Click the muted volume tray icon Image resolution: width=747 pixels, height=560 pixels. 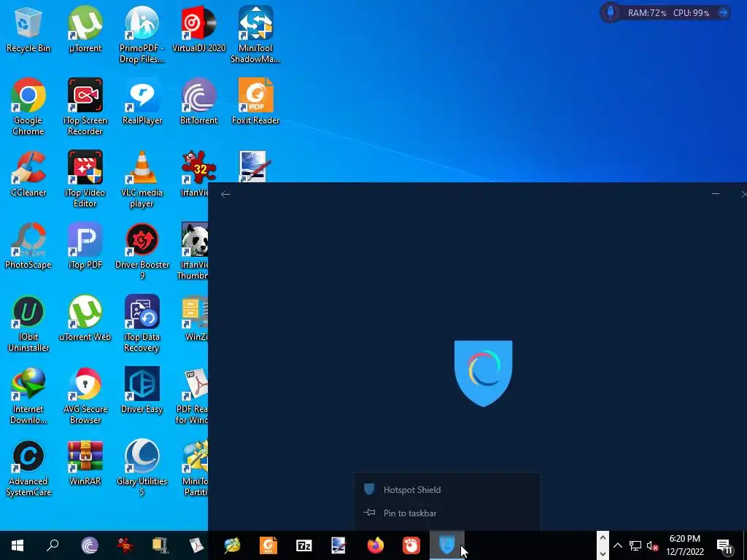click(652, 545)
